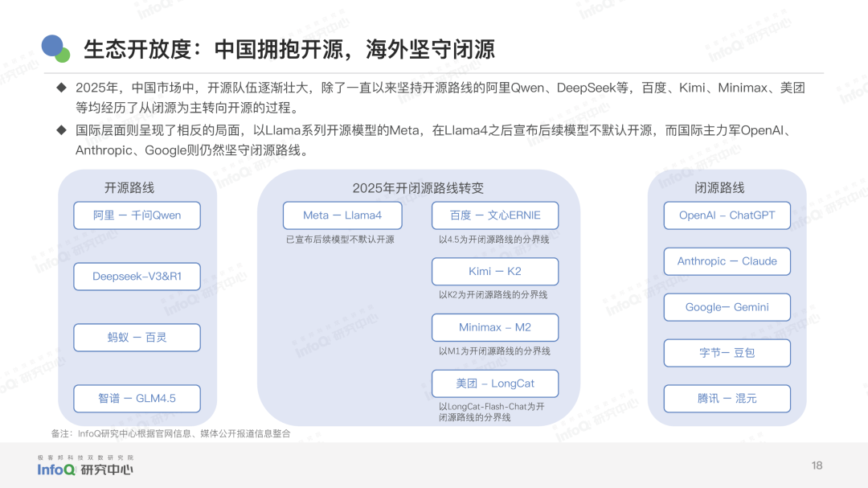The height and width of the screenshot is (488, 868).
Task: Click the 闭源路线 column heading
Action: click(x=719, y=188)
